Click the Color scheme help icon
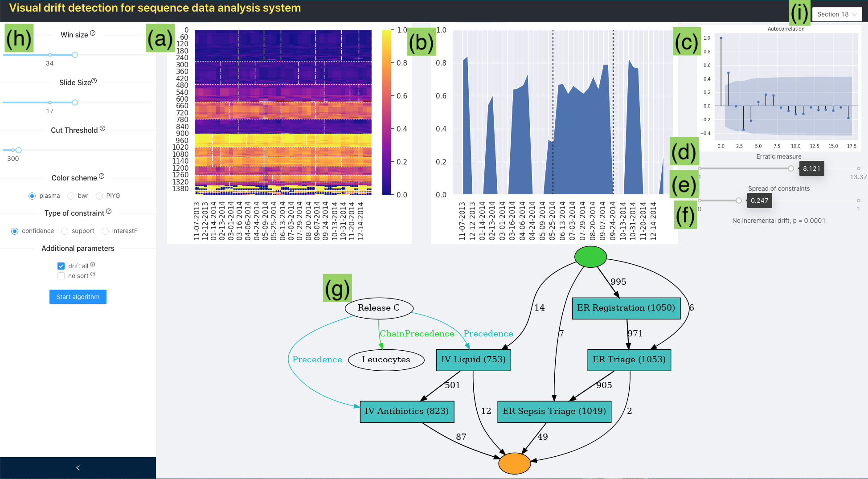 [102, 176]
